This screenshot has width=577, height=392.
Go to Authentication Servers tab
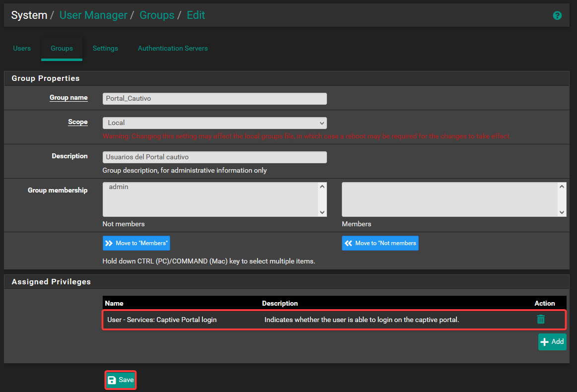(173, 48)
